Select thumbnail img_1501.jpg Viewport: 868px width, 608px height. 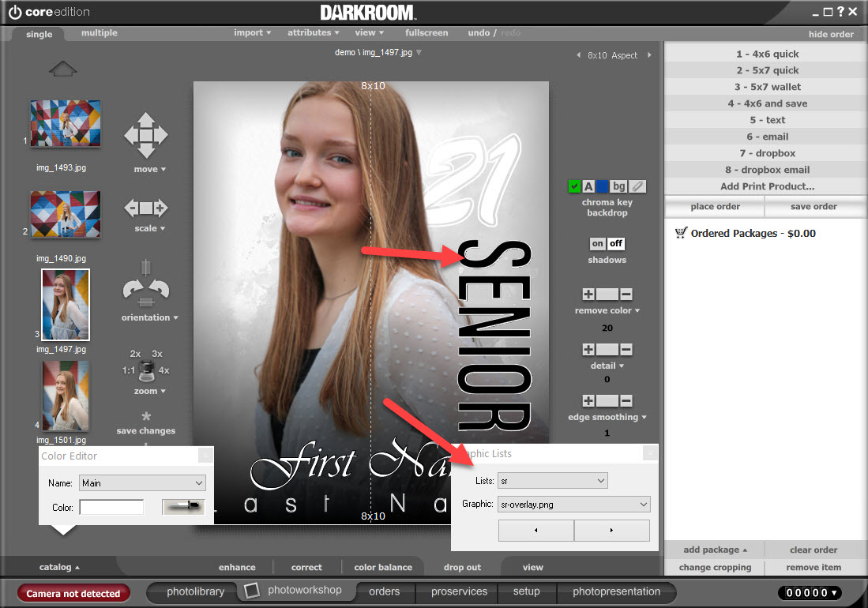pos(66,396)
